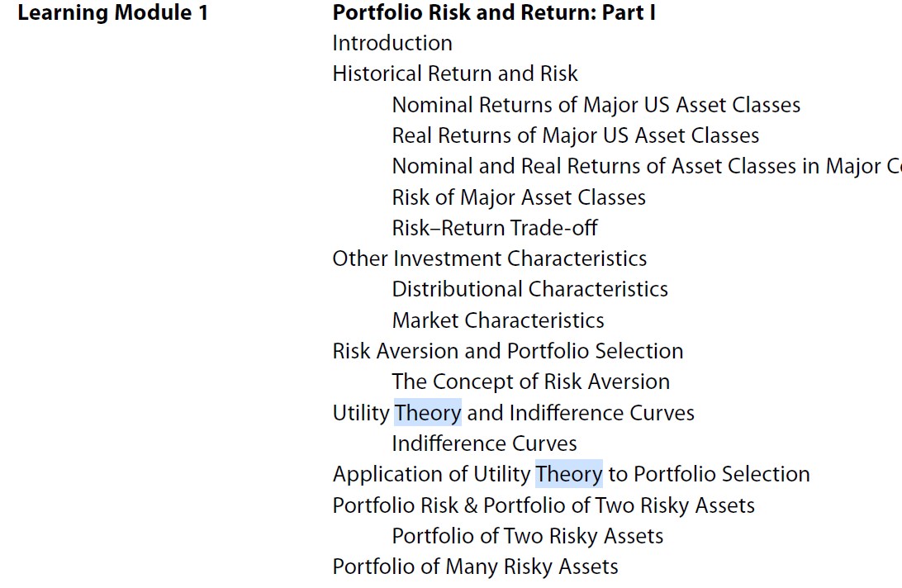Go to 'Distributional Characteristics'
The height and width of the screenshot is (588, 902).
tap(529, 290)
